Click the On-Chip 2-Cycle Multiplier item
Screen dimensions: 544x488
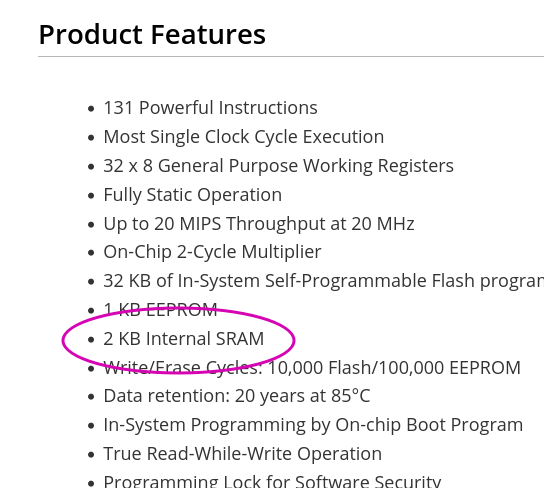(x=212, y=252)
